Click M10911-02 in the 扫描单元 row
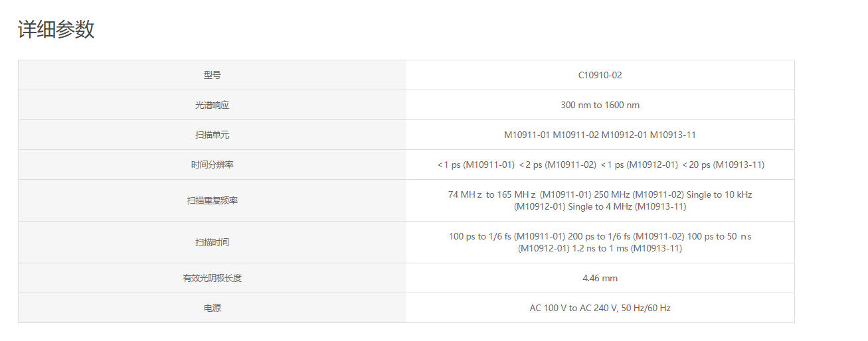The height and width of the screenshot is (341, 868). click(576, 135)
